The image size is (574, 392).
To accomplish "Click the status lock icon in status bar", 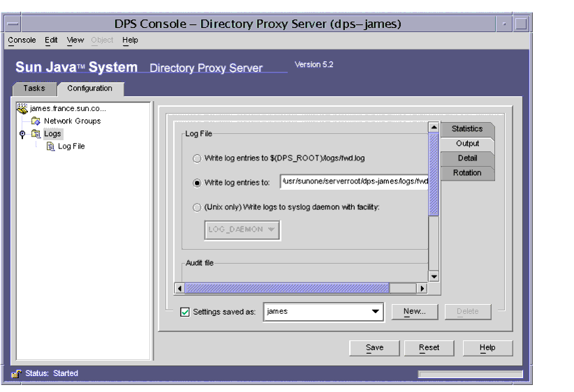I will point(16,373).
